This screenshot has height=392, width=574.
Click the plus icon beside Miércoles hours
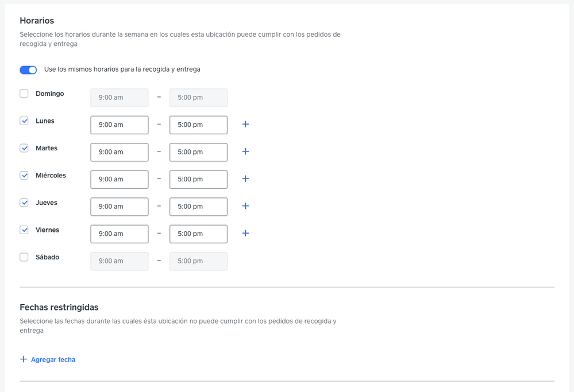click(x=245, y=179)
